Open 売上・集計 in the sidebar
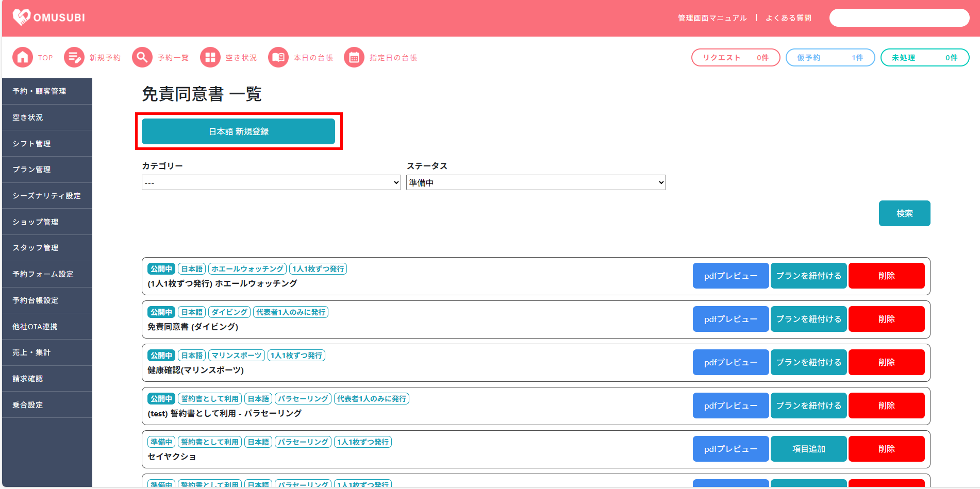This screenshot has width=980, height=489. (47, 352)
